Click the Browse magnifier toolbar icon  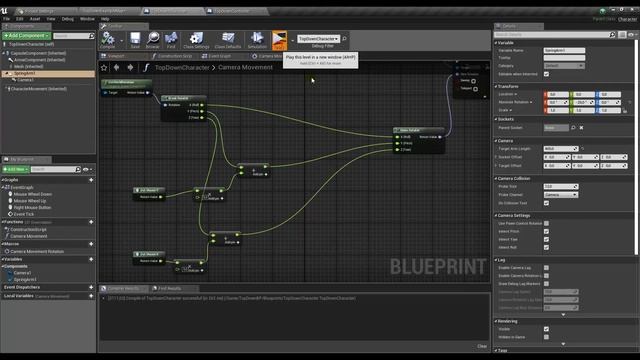tap(153, 40)
